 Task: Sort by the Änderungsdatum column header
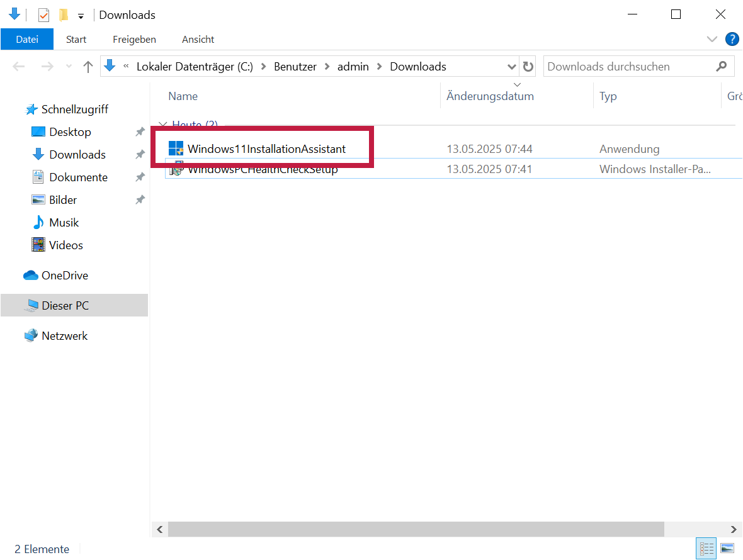click(x=490, y=96)
